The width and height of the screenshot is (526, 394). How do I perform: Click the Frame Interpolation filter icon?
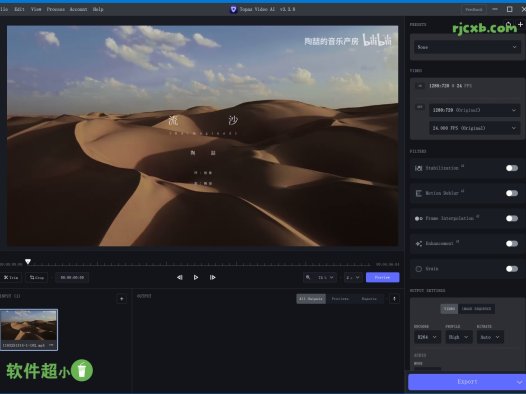(x=419, y=218)
